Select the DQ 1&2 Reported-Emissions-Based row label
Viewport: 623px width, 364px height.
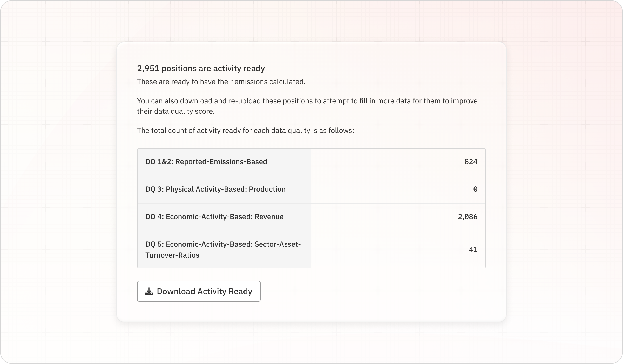(x=206, y=162)
